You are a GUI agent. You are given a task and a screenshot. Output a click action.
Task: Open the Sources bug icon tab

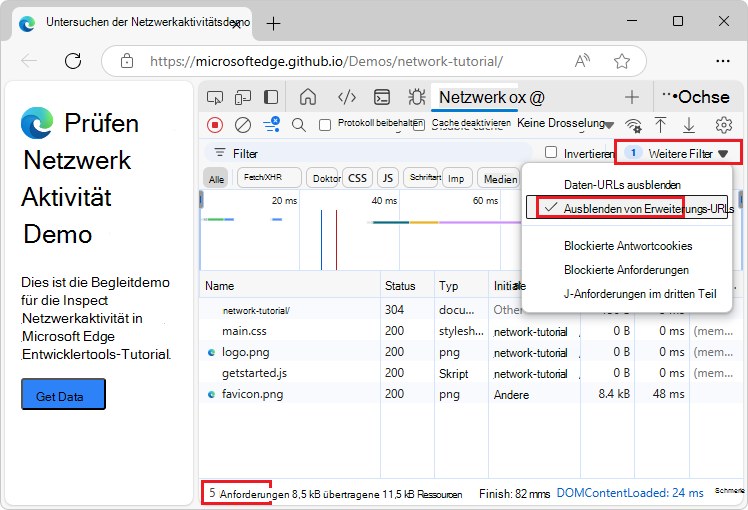point(416,97)
